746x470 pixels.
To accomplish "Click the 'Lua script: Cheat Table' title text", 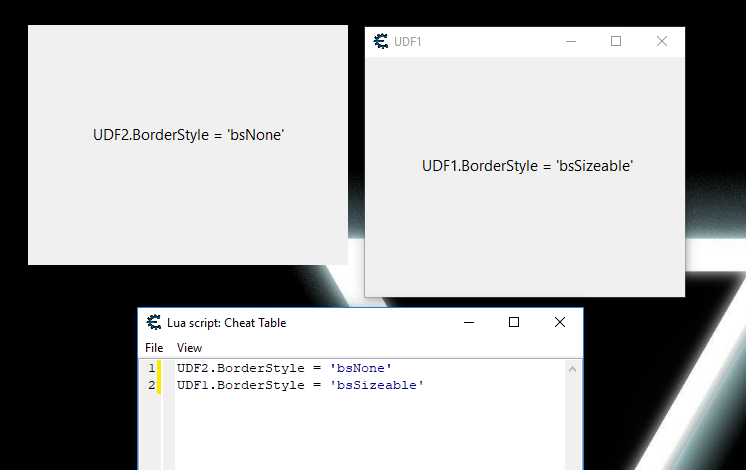I will coord(226,323).
